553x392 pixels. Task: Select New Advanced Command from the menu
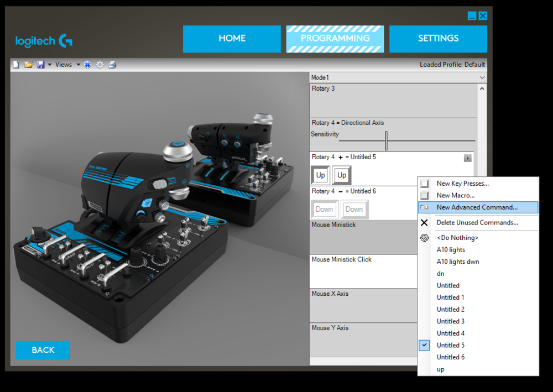tap(477, 207)
